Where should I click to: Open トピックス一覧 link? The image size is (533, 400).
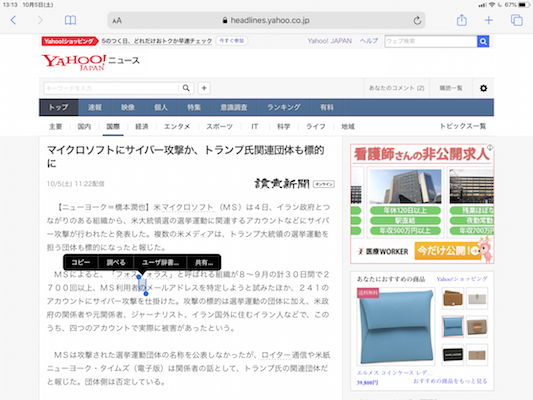pos(463,126)
